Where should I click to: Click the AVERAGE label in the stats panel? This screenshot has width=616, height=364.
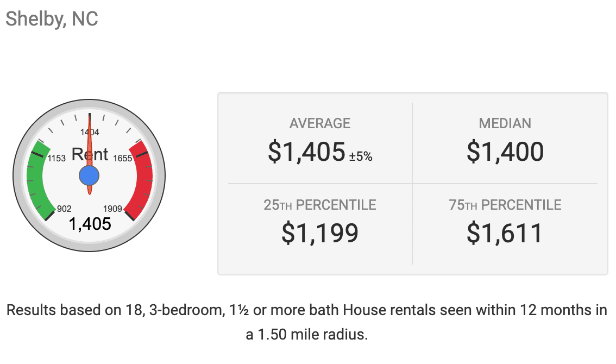click(x=320, y=123)
